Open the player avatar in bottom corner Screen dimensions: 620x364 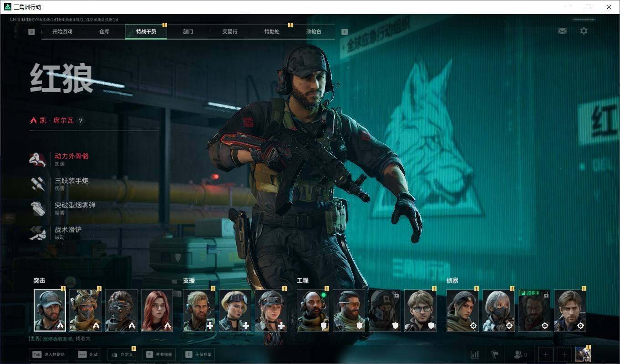point(583,354)
